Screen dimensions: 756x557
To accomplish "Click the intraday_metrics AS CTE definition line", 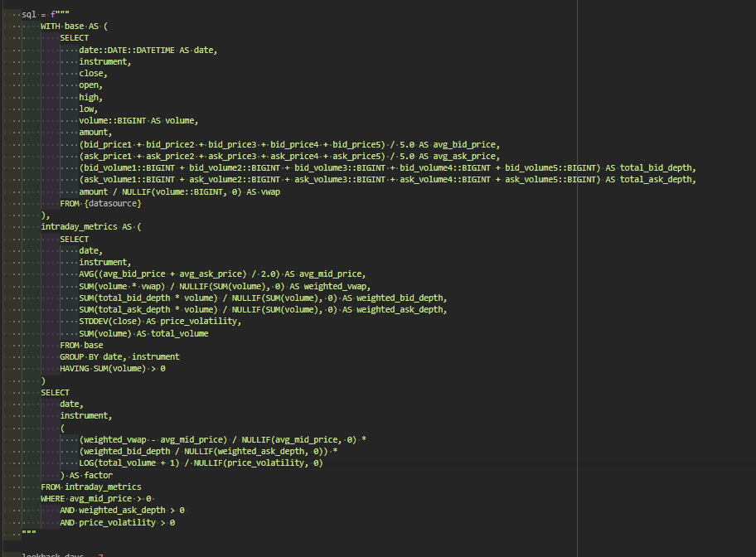I will (91, 226).
